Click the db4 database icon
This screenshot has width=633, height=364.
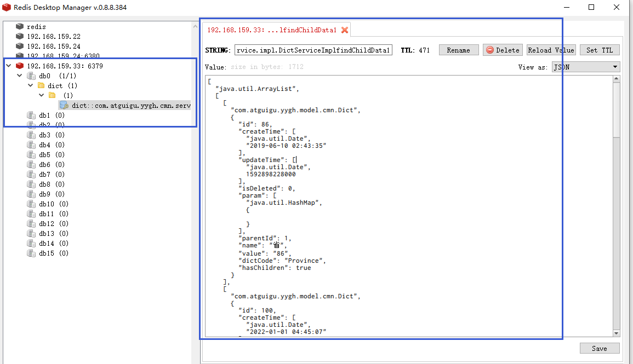pos(31,145)
